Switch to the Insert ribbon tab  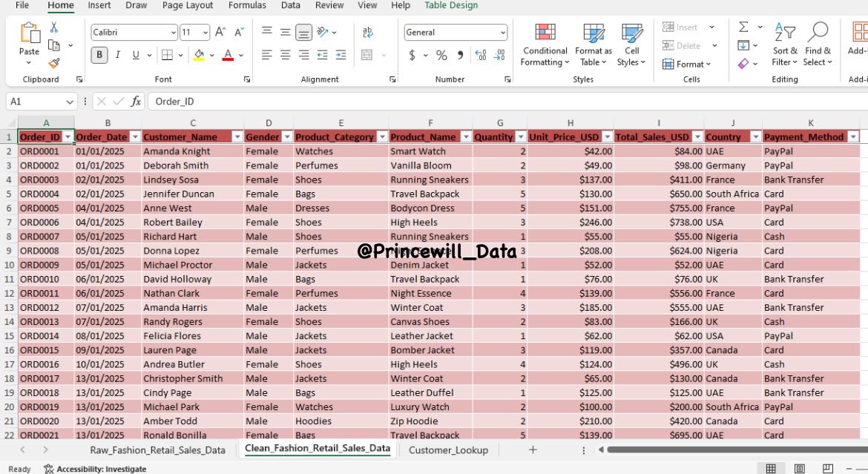click(x=99, y=5)
